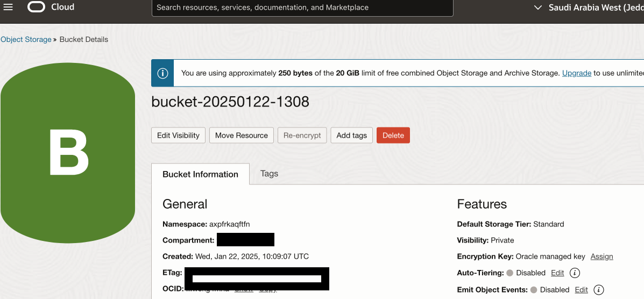The width and height of the screenshot is (644, 299).
Task: Open the hamburger navigation menu
Action: (8, 7)
